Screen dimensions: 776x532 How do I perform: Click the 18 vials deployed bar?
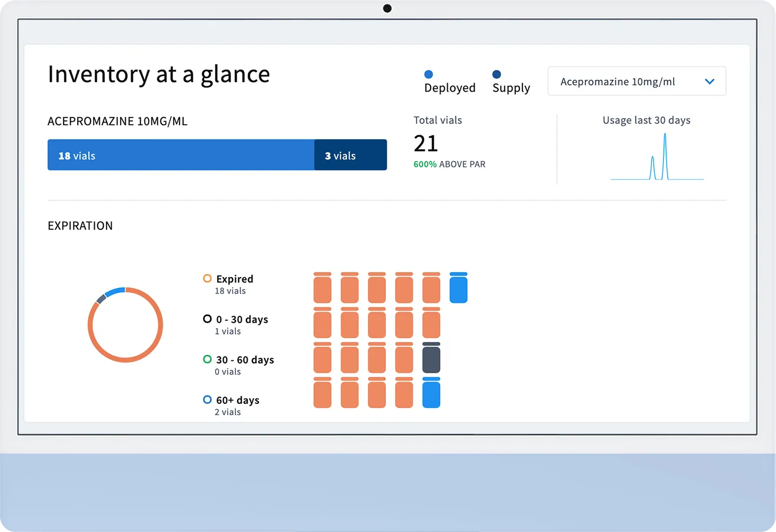(x=181, y=155)
